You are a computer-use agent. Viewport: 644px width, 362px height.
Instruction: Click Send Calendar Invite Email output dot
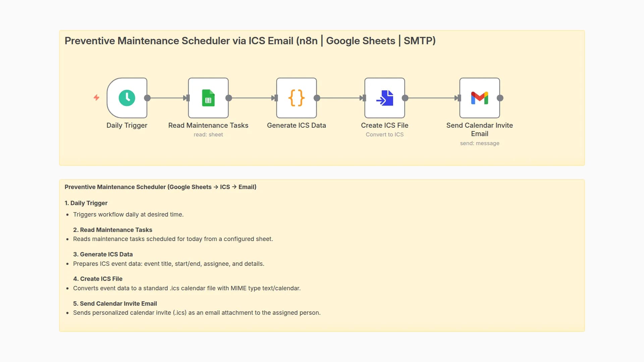(x=500, y=98)
